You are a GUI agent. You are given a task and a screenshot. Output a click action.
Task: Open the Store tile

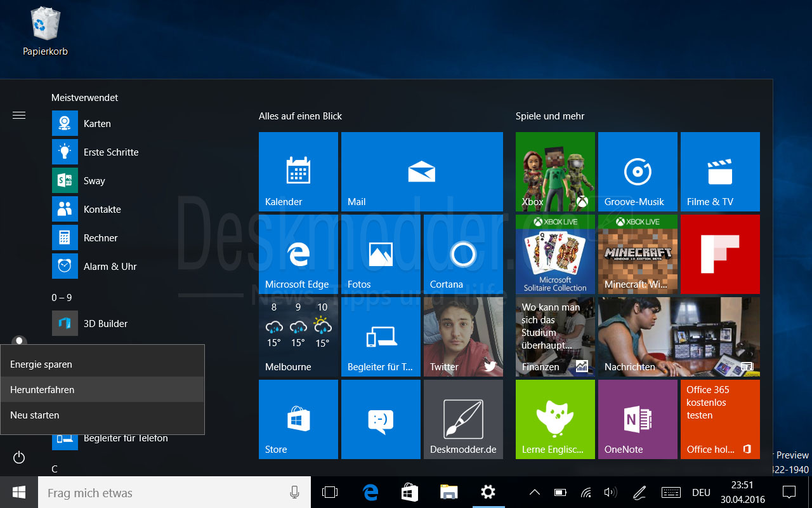pos(298,419)
